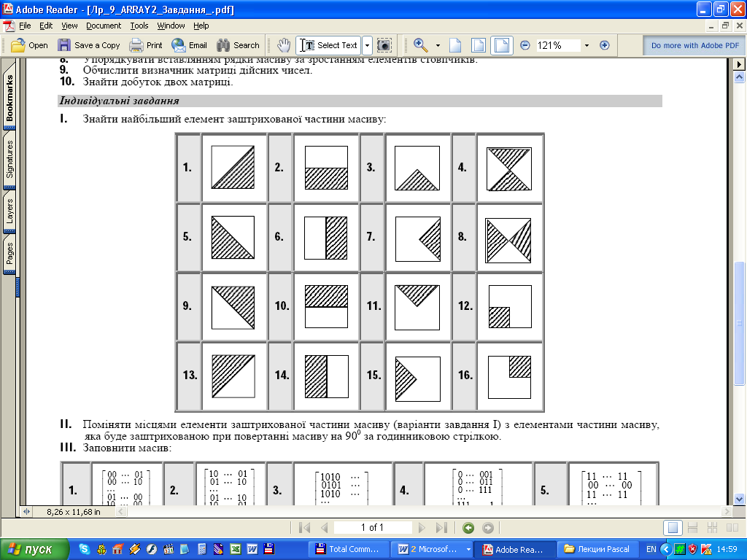Click the Zoom Out minus button
This screenshot has width=747, height=560.
point(525,45)
